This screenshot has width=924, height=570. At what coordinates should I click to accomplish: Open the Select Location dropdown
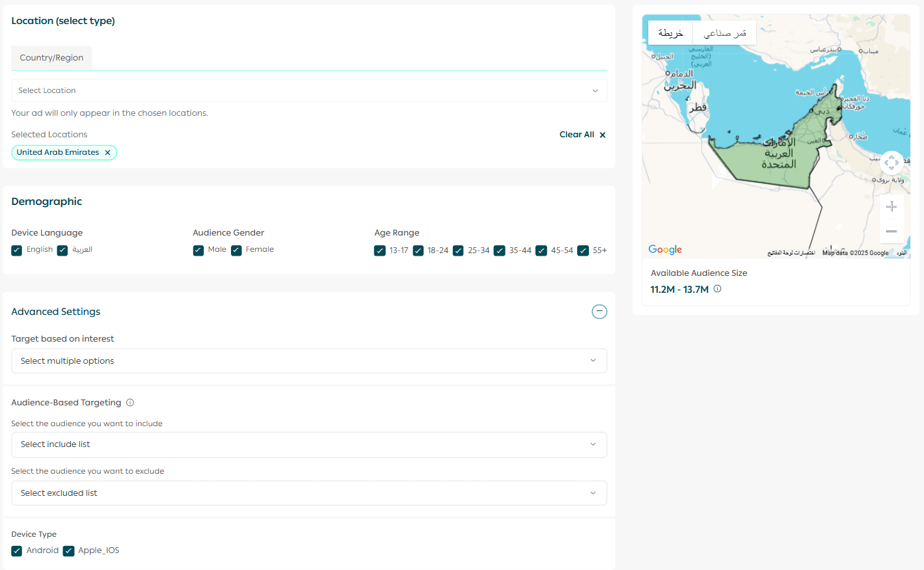coord(309,90)
